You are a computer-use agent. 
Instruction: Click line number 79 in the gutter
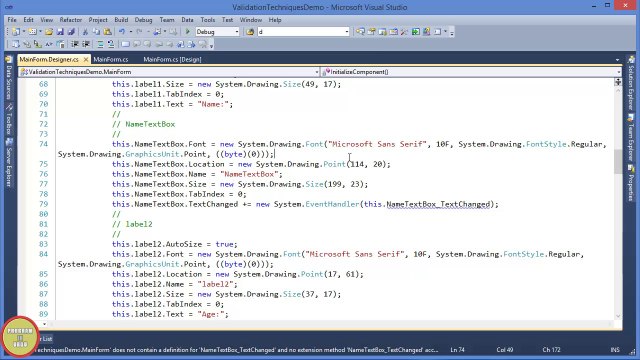[43, 204]
